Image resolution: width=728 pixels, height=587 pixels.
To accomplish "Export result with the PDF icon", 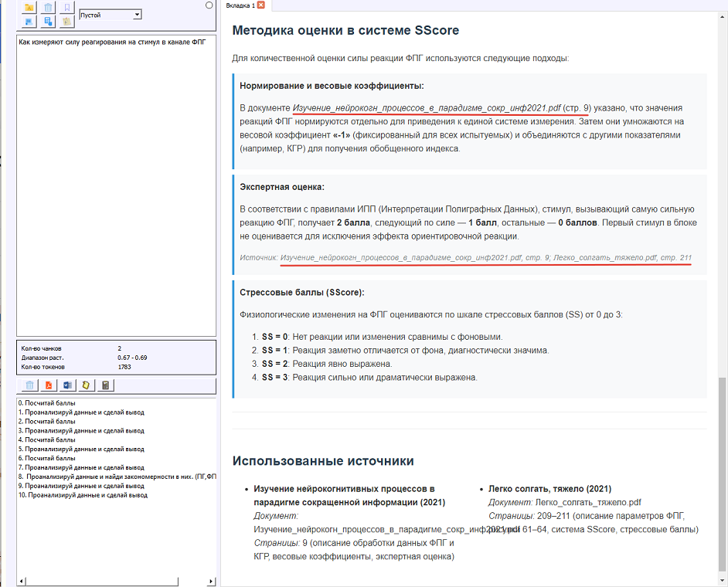I will (48, 385).
